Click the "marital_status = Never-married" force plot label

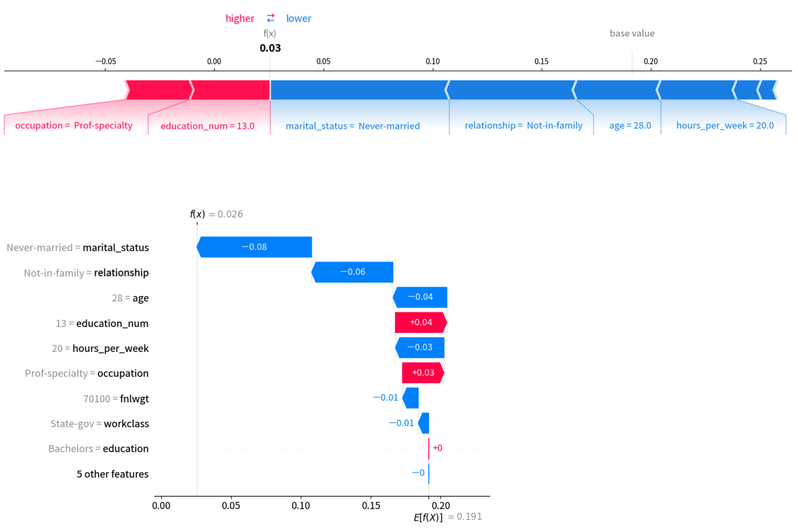point(352,126)
